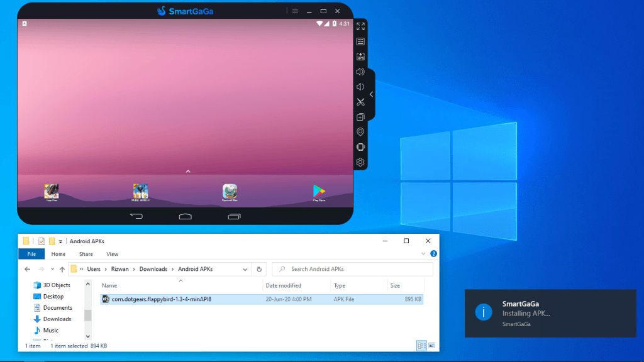
Task: Navigate to Rizwan in address bar
Action: coord(120,269)
